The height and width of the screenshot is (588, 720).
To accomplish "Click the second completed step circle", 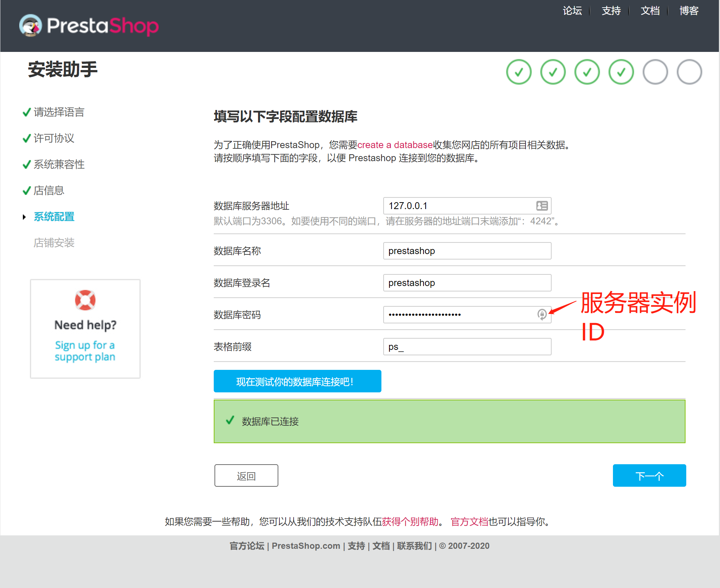I will click(x=553, y=72).
